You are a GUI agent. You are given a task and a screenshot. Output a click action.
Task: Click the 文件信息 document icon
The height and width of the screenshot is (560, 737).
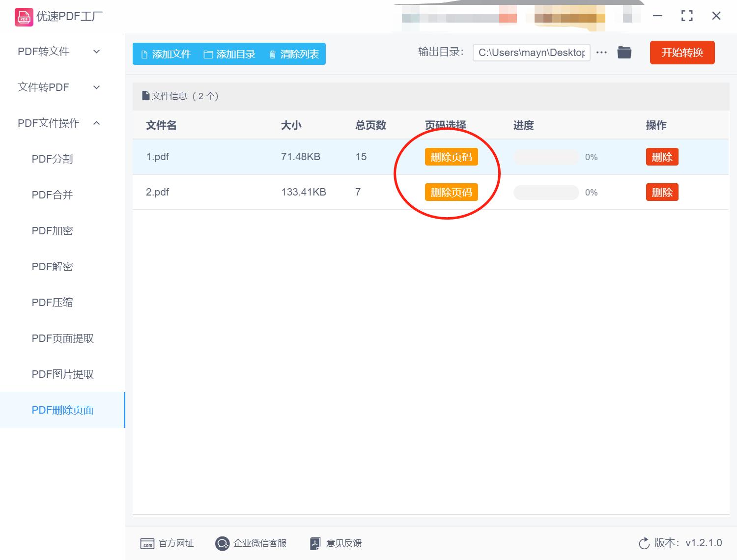pos(145,95)
